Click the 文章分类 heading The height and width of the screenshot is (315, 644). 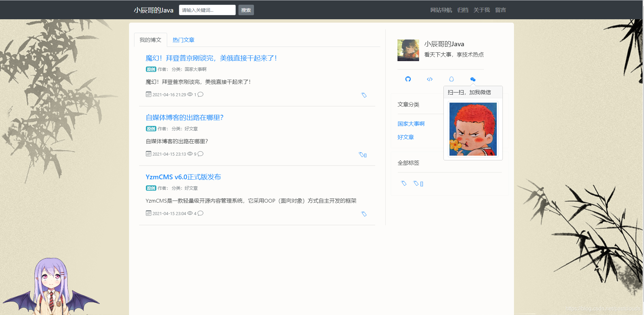tap(408, 104)
